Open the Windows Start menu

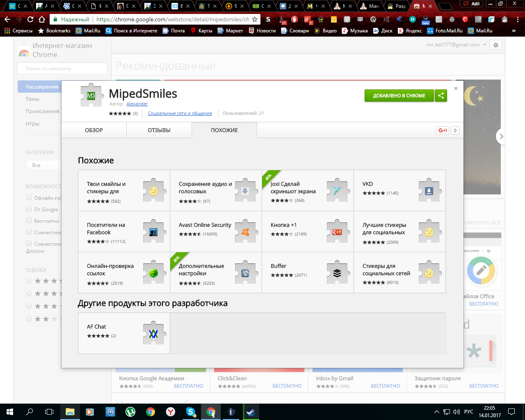click(x=10, y=412)
